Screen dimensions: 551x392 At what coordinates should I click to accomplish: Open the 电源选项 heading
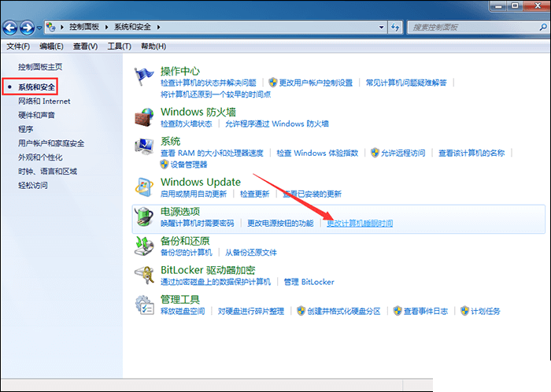click(180, 212)
